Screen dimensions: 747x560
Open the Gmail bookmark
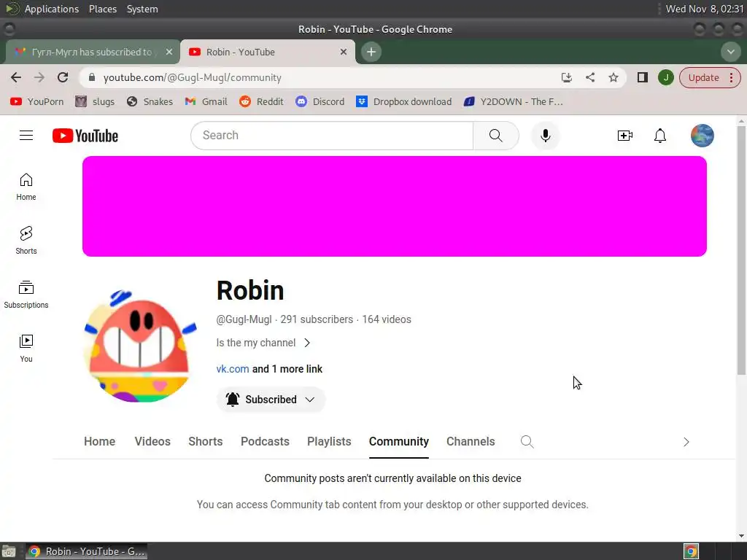(206, 101)
